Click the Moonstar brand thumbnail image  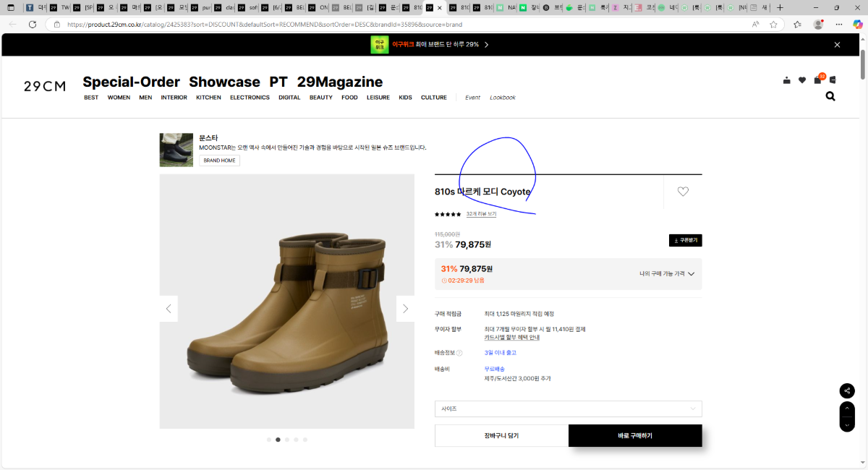tap(176, 150)
